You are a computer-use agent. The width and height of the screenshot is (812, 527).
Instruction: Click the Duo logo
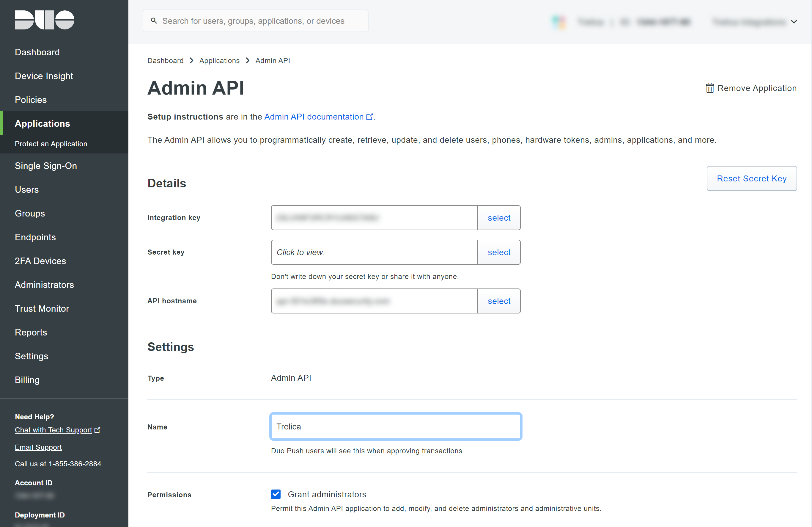tap(44, 20)
